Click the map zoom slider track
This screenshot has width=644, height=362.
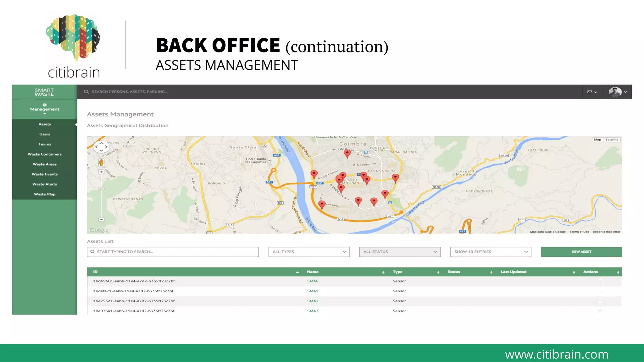[101, 195]
